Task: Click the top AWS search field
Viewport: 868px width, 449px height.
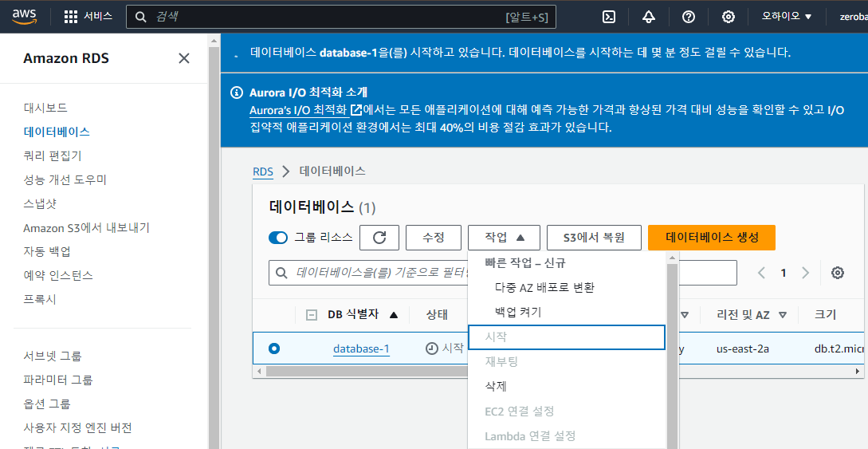Action: 341,18
